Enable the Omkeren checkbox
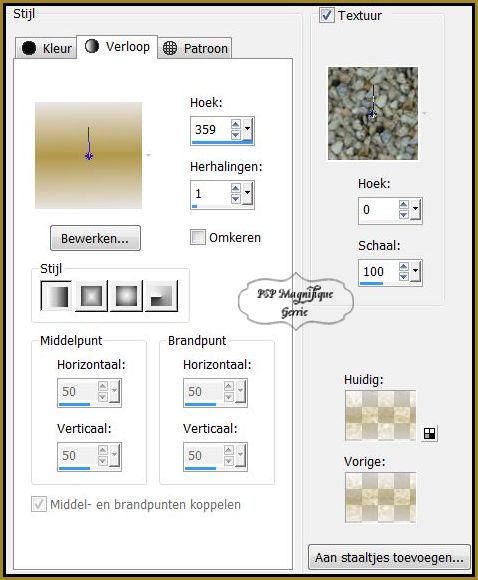Screen dimensions: 478x580 point(198,237)
